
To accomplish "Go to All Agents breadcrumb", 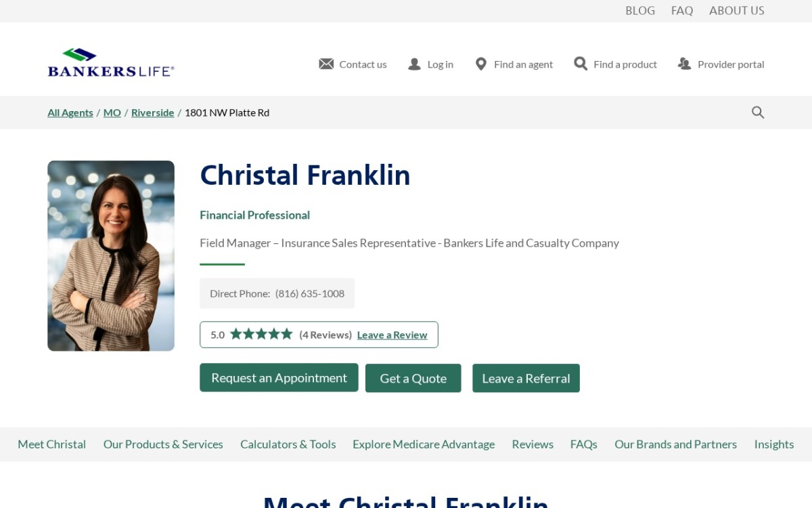I will tap(70, 112).
